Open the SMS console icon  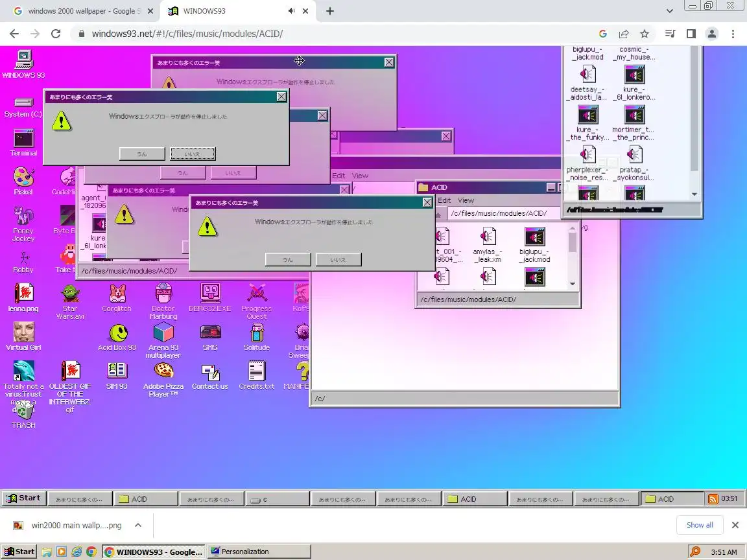210,337
